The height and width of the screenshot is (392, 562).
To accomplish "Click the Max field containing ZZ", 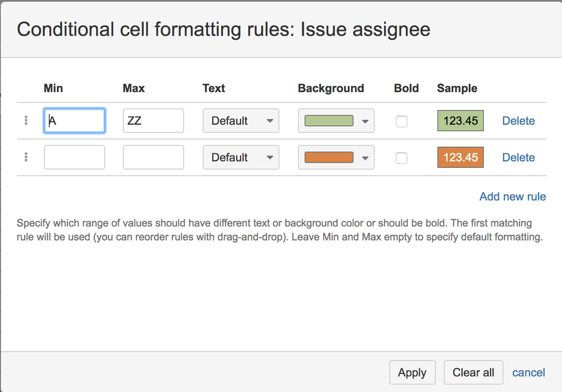I will 153,121.
